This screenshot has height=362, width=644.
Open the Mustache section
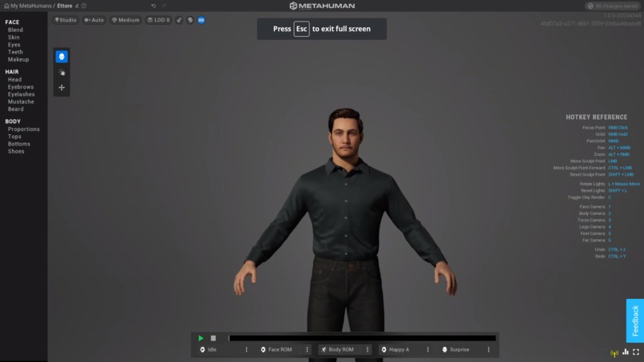pyautogui.click(x=21, y=101)
